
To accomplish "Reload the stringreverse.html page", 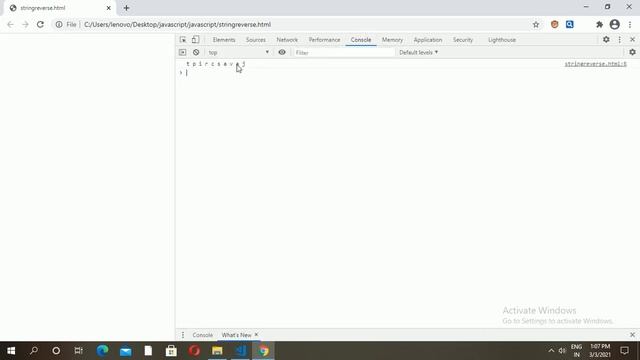I will tap(40, 24).
